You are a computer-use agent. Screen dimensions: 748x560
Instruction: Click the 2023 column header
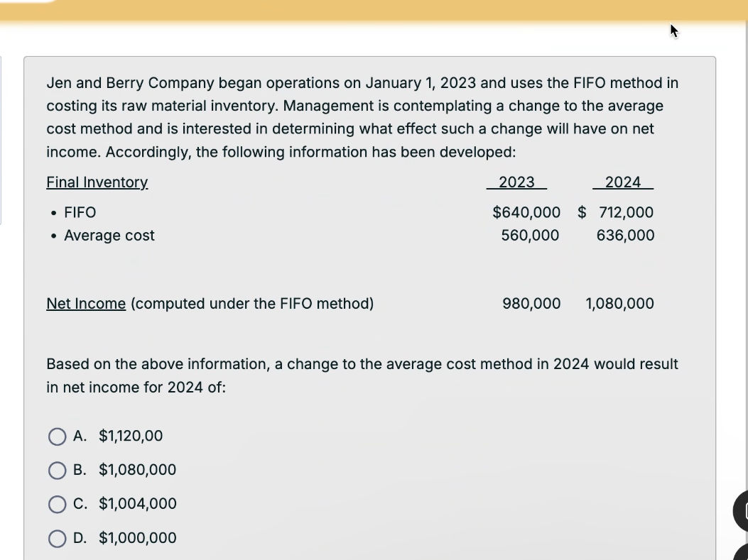coord(516,182)
